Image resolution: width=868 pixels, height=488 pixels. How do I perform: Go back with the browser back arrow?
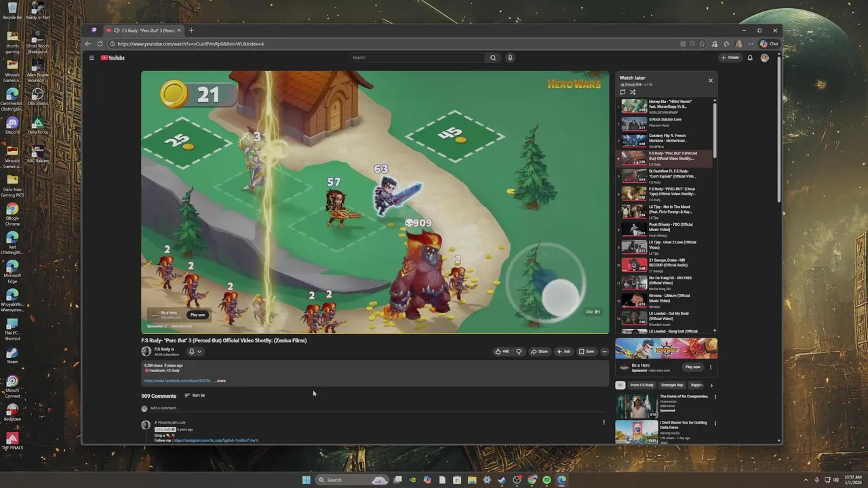point(87,43)
